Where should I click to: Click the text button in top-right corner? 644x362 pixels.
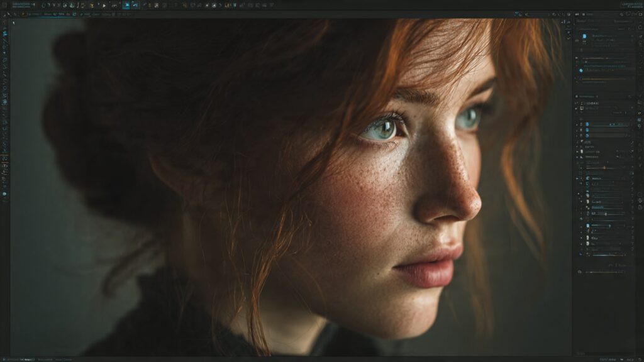[x=630, y=5]
